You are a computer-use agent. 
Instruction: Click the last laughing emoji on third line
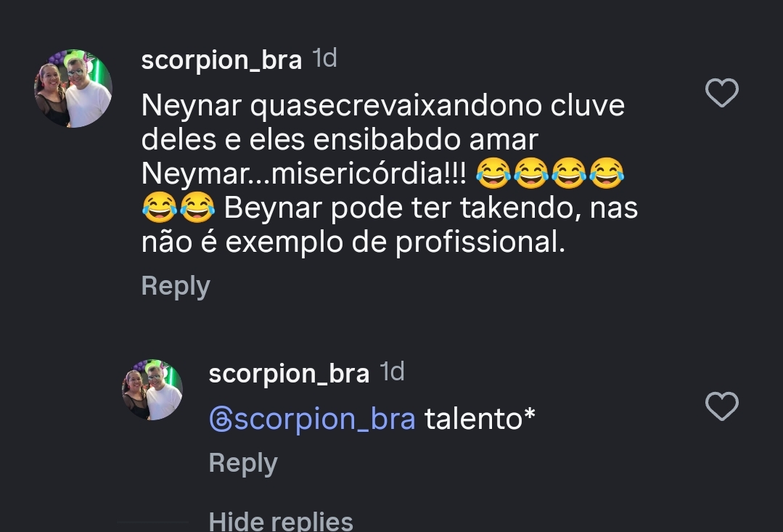click(x=607, y=174)
